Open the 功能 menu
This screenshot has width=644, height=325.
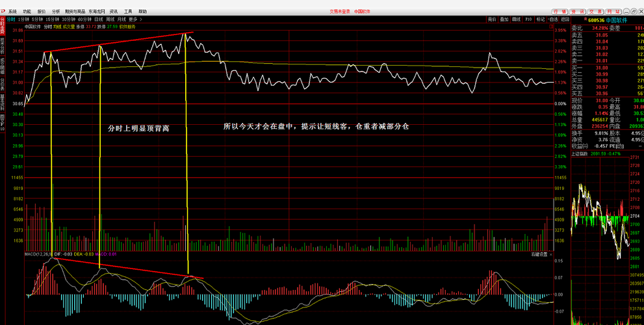click(x=27, y=12)
